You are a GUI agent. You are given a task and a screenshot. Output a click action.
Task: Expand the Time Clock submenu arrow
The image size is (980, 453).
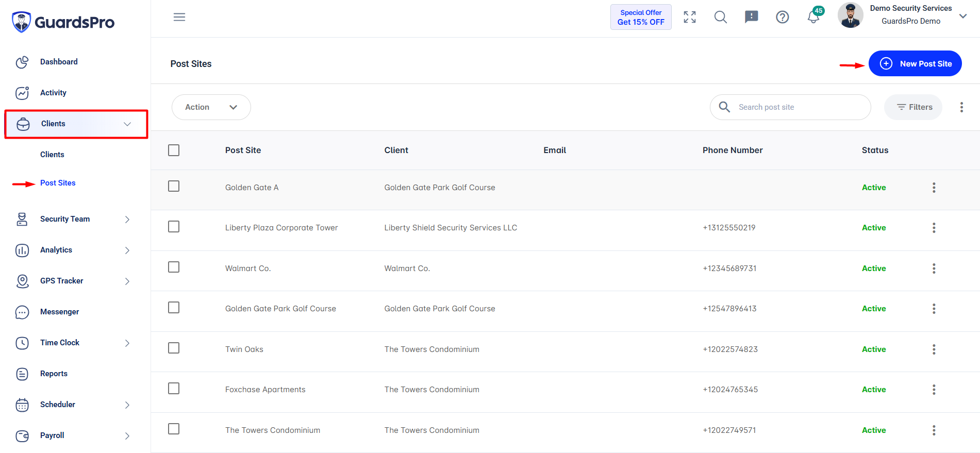coord(127,343)
